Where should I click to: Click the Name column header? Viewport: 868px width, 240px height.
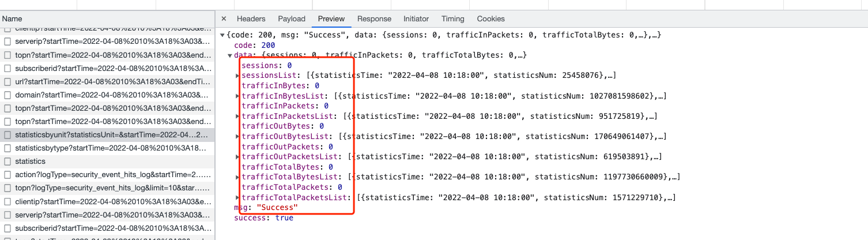click(12, 19)
